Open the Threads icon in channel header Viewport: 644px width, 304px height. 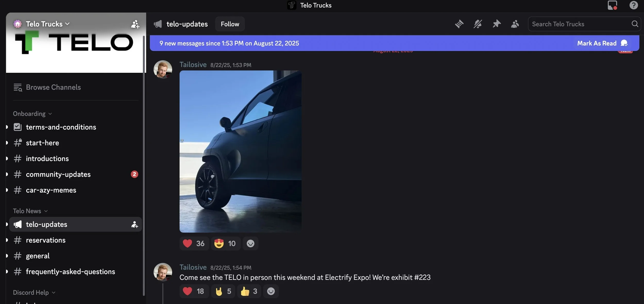[459, 24]
